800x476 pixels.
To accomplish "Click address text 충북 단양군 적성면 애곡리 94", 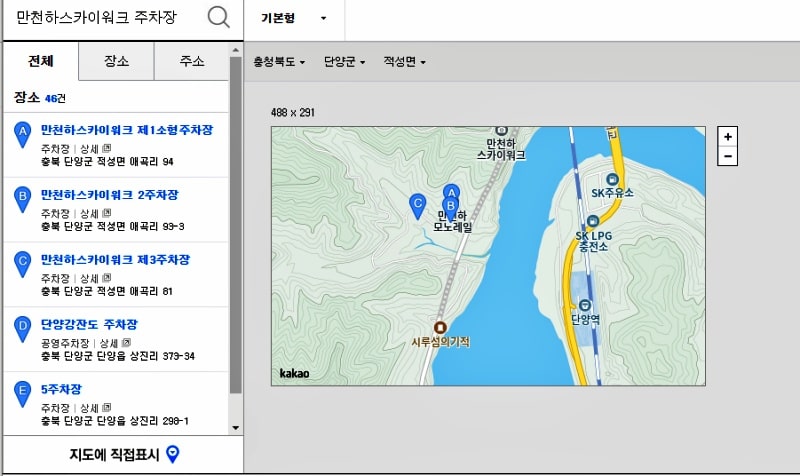I will pos(107,162).
